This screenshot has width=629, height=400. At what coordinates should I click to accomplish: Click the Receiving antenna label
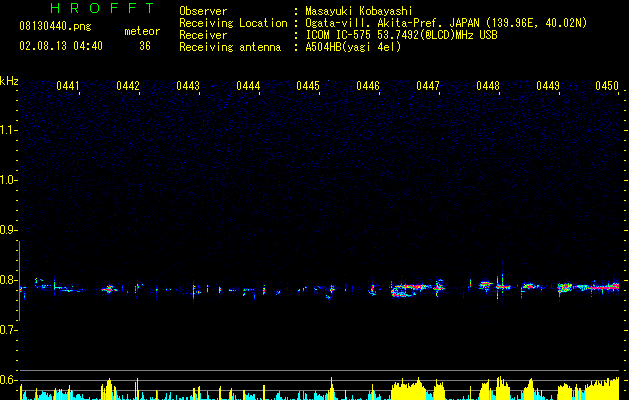tap(230, 47)
